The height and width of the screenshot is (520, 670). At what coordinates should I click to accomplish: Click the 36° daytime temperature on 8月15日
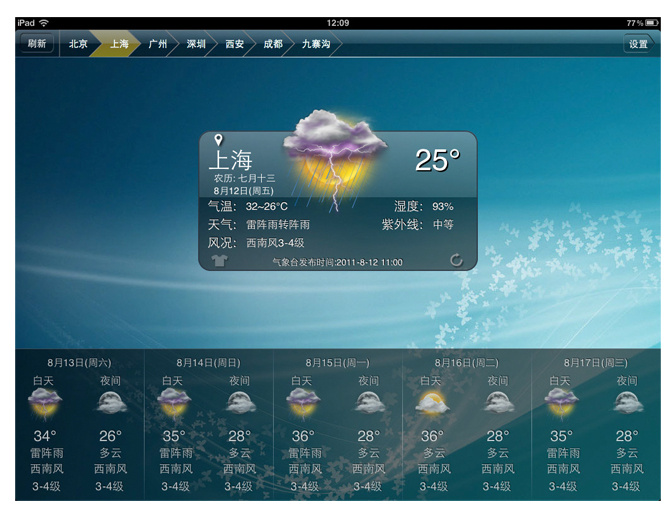pos(303,436)
